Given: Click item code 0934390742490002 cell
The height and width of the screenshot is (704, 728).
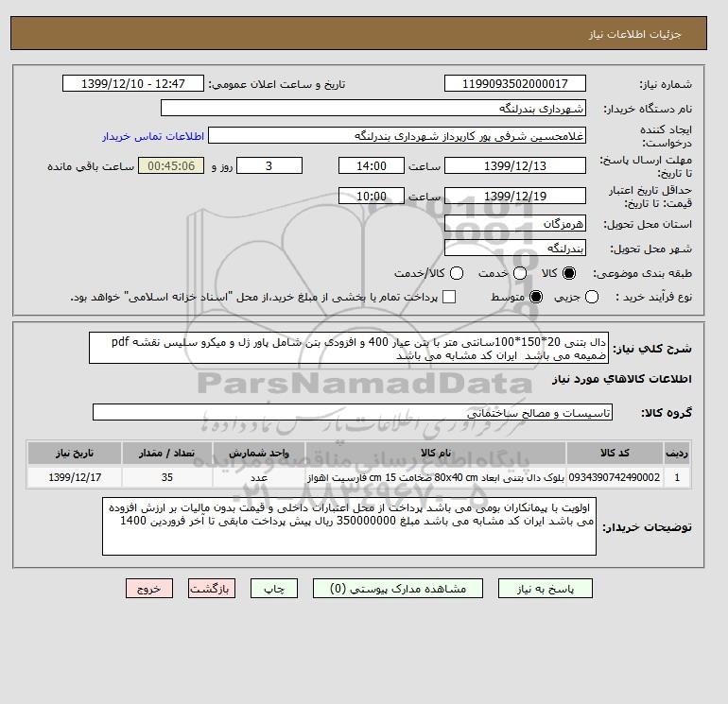Looking at the screenshot, I should tap(615, 477).
